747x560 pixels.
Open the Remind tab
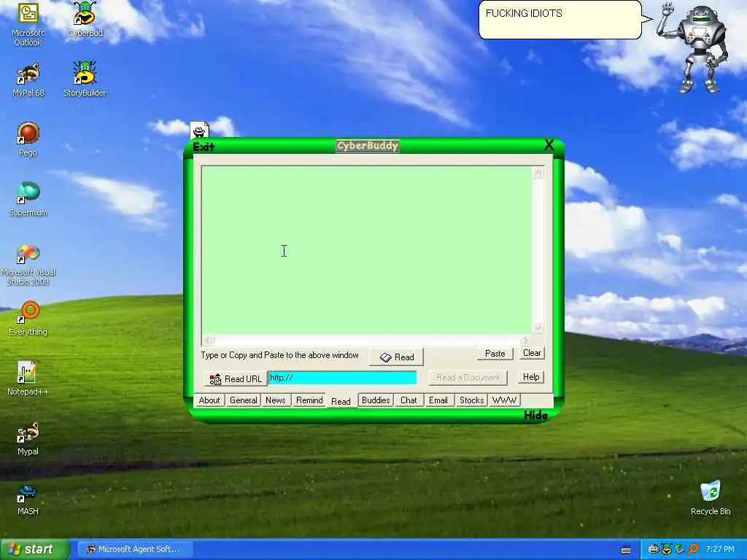[309, 400]
